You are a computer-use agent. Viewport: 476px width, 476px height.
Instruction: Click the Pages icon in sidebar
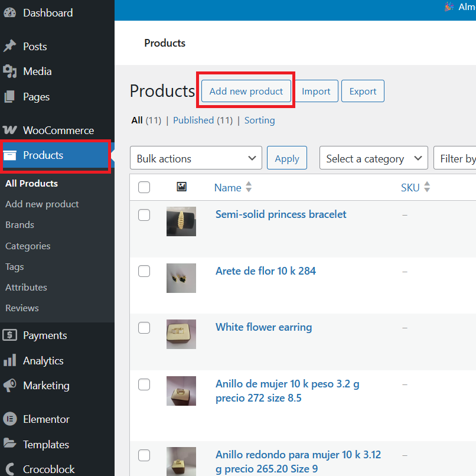click(9, 96)
